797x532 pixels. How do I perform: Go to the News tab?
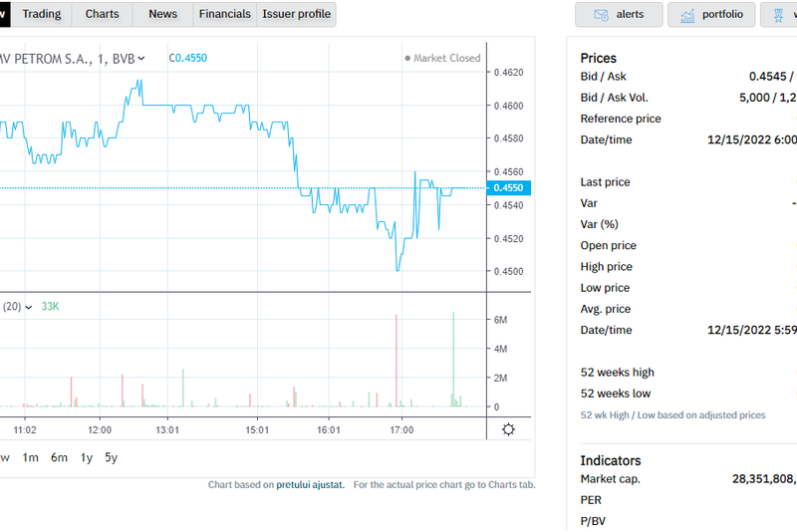pyautogui.click(x=162, y=14)
